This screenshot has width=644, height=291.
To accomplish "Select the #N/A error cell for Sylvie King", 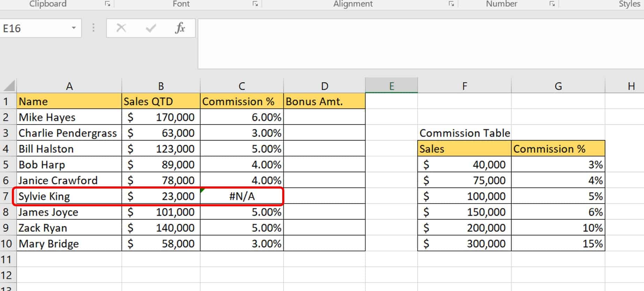I will point(242,196).
